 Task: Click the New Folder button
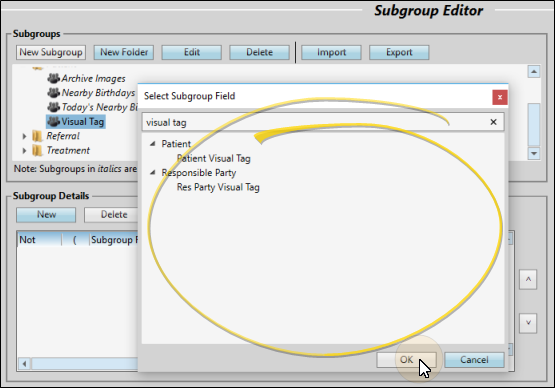pyautogui.click(x=124, y=52)
